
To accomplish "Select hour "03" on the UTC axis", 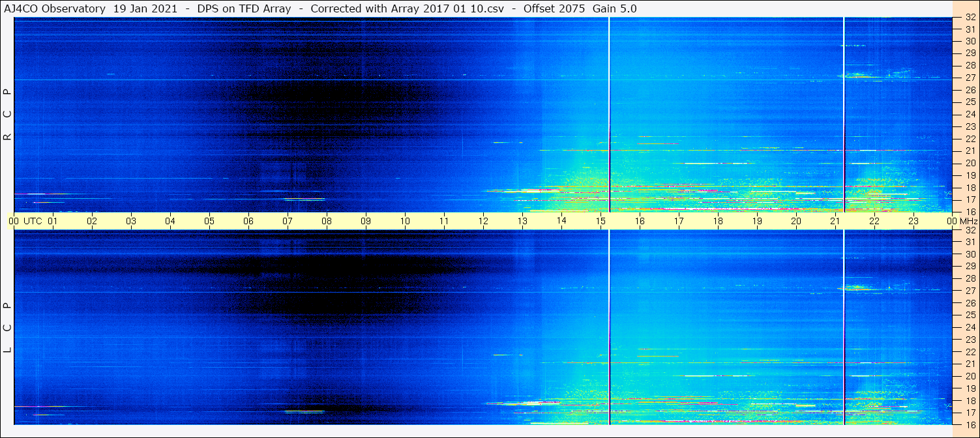I will pyautogui.click(x=131, y=221).
